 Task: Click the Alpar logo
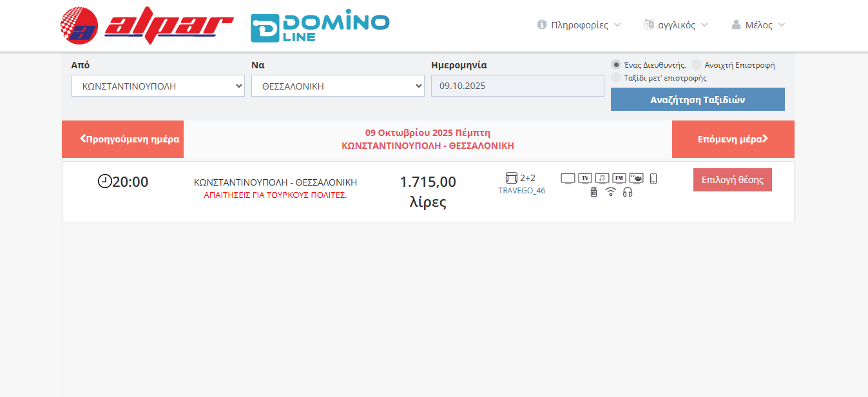(x=147, y=26)
